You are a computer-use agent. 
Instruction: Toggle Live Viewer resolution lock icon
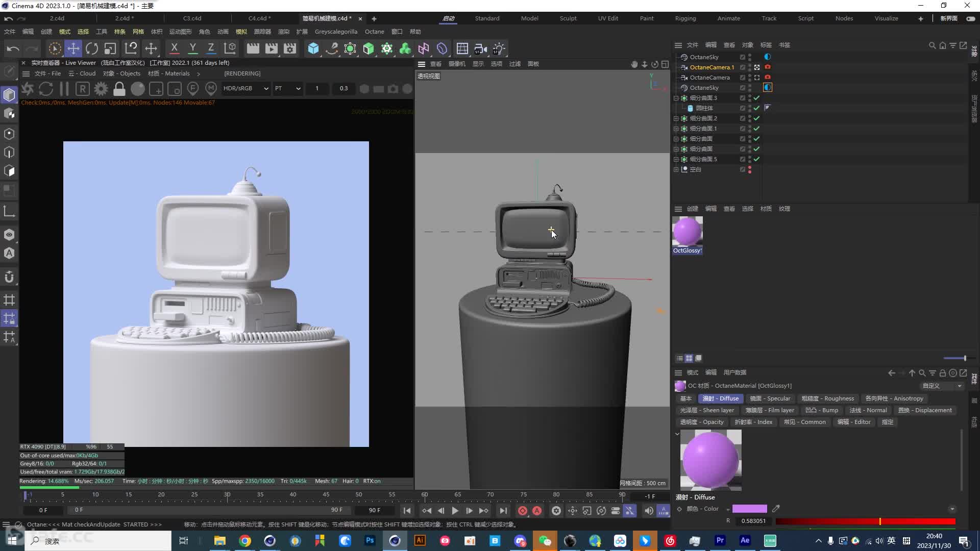tap(119, 89)
